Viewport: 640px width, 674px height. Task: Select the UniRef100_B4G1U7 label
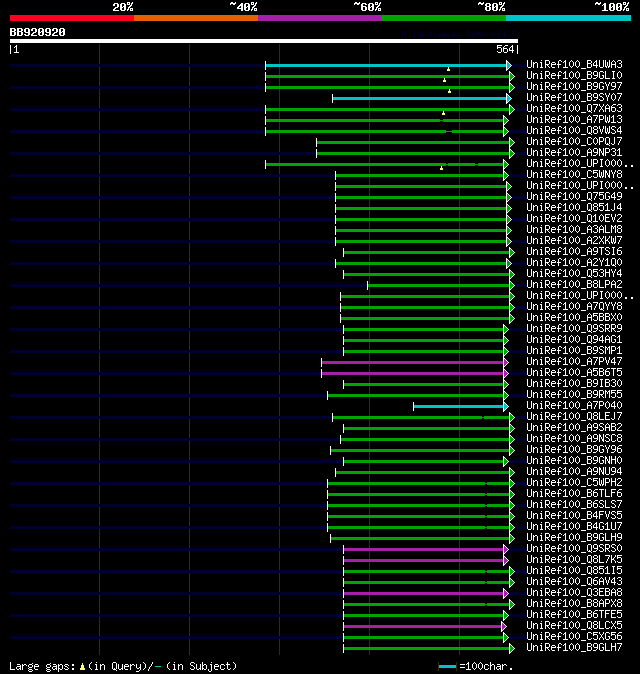(x=574, y=527)
